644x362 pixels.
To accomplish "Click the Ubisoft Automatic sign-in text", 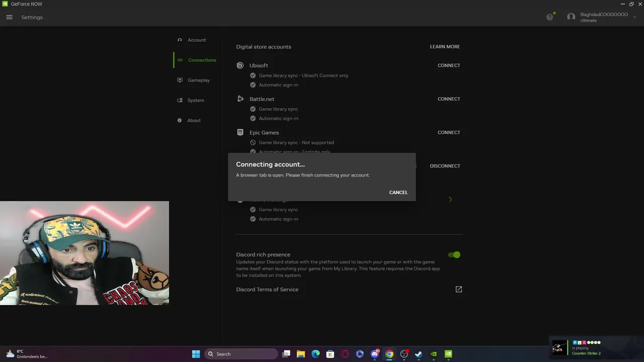I will pyautogui.click(x=278, y=85).
